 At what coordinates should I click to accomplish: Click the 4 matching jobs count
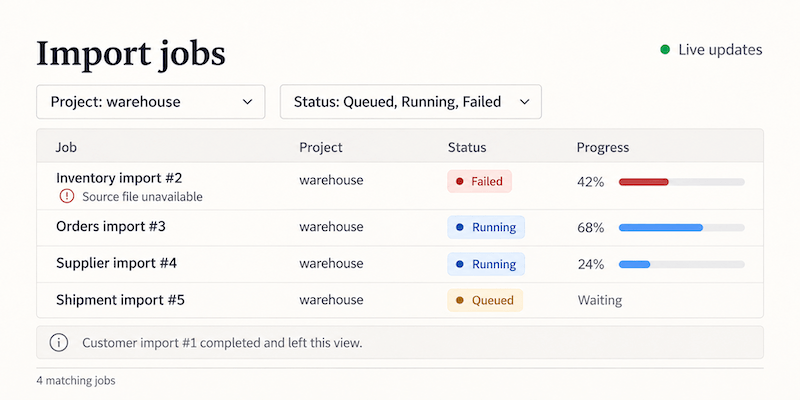76,381
